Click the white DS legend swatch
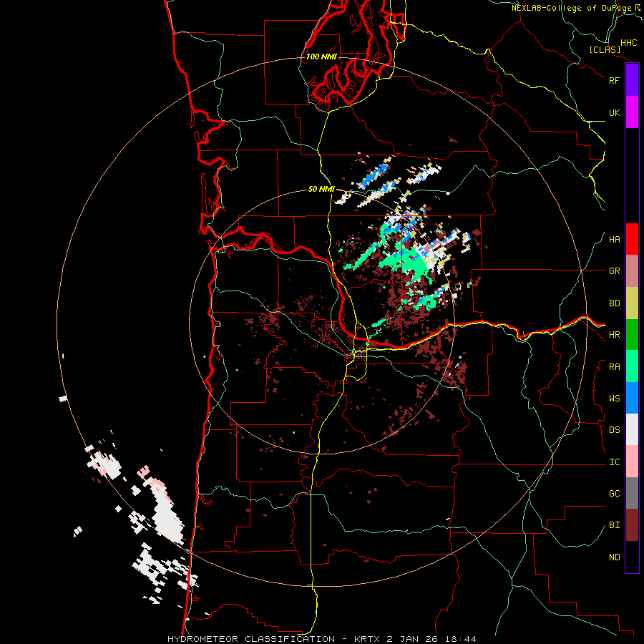644x644 pixels. (x=632, y=429)
